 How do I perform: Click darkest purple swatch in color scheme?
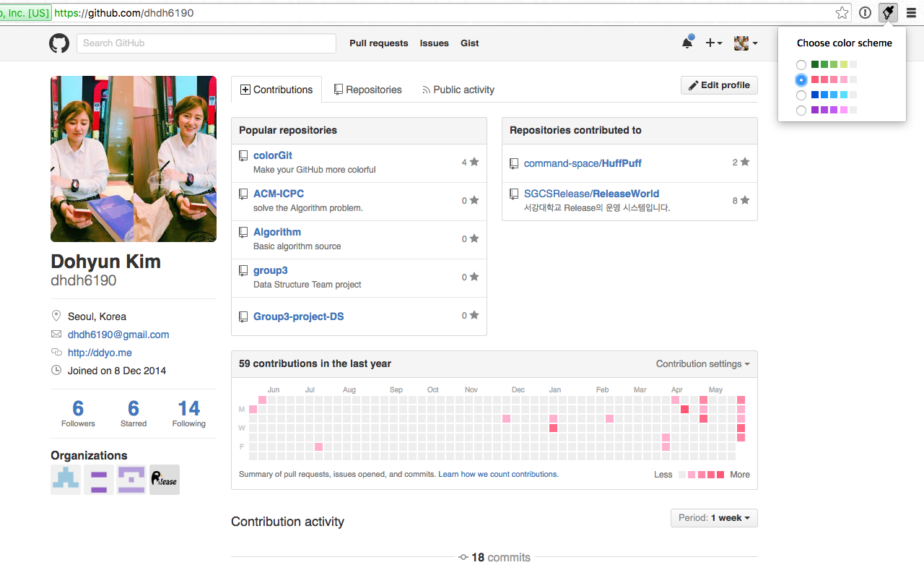point(815,110)
